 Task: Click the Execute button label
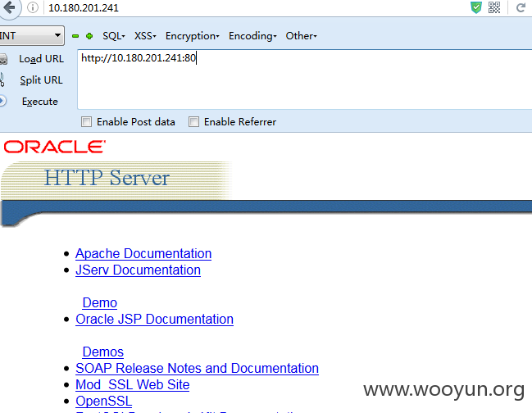pos(40,102)
